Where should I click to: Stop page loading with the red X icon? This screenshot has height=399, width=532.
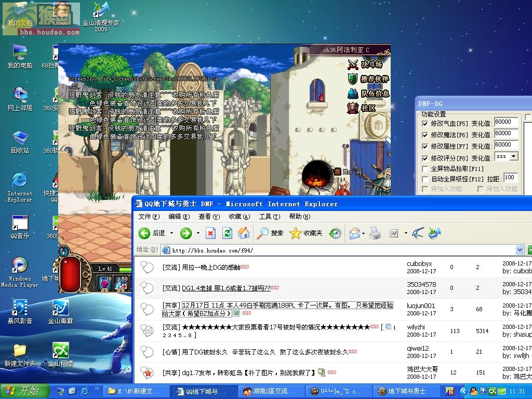click(211, 233)
